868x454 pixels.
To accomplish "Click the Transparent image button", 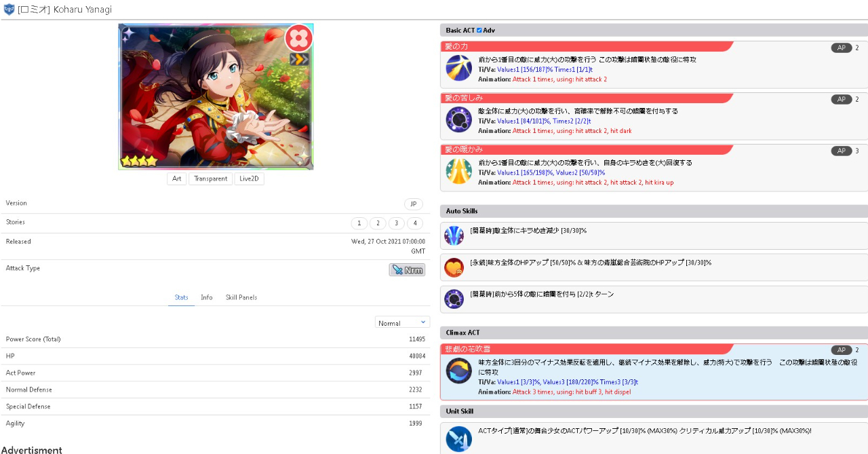I will 210,178.
